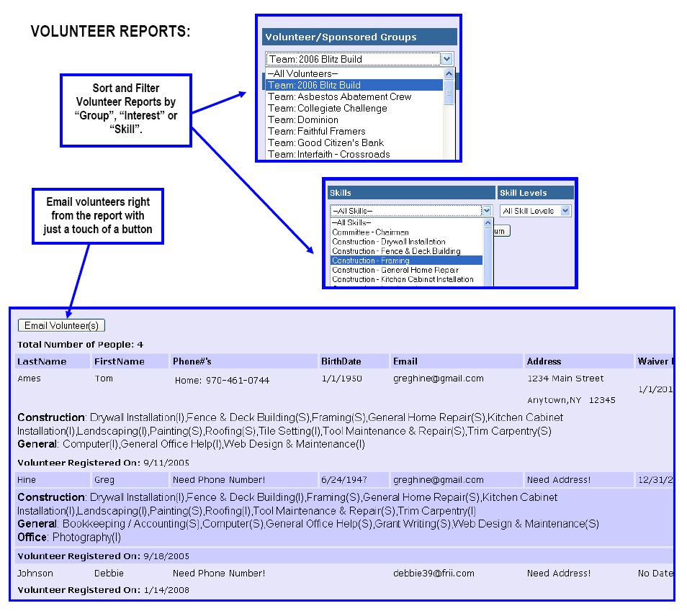The width and height of the screenshot is (687, 616).
Task: Click "Volunteer Registered On: 9/11/2005" line
Action: [x=104, y=463]
